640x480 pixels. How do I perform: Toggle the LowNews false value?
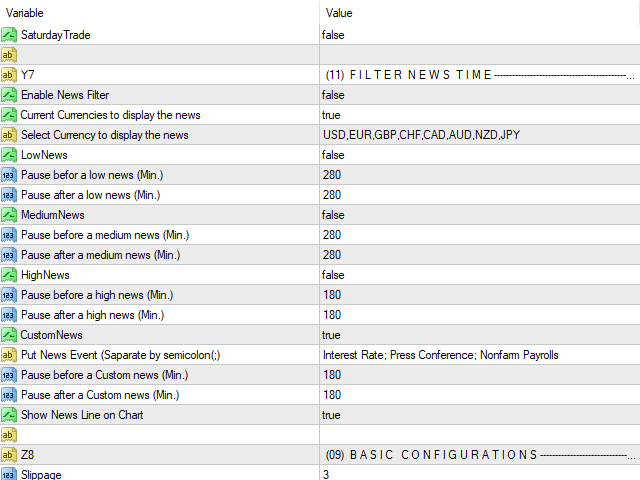[480, 155]
